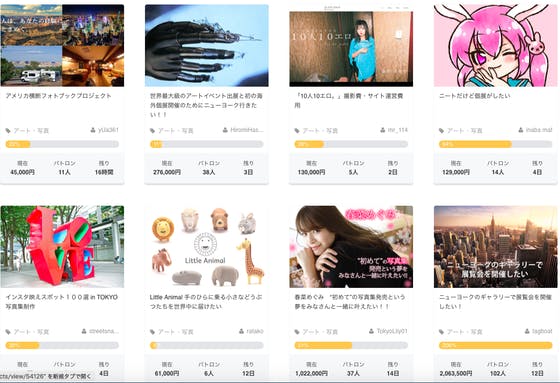560x383 pixels.
Task: Open the America photobook project thumbnail
Action: pyautogui.click(x=62, y=45)
